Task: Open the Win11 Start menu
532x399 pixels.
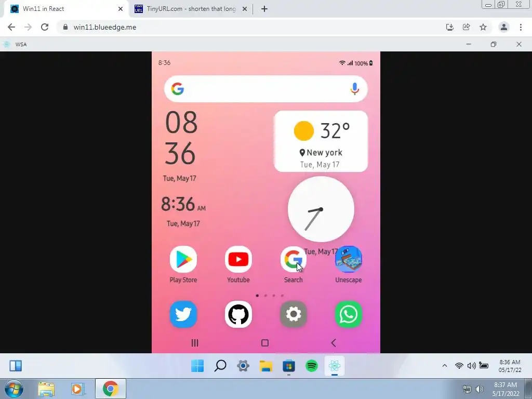Action: tap(197, 366)
